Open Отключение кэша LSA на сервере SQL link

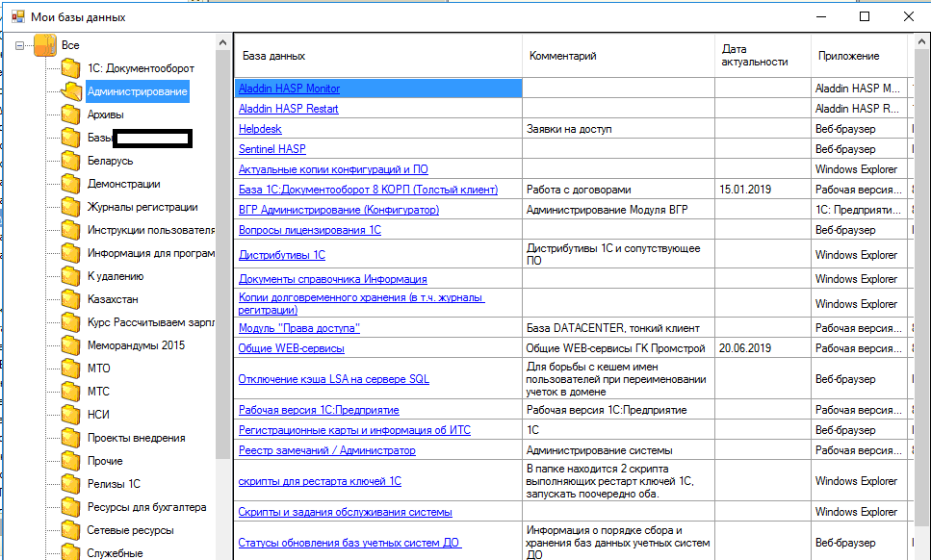(334, 379)
